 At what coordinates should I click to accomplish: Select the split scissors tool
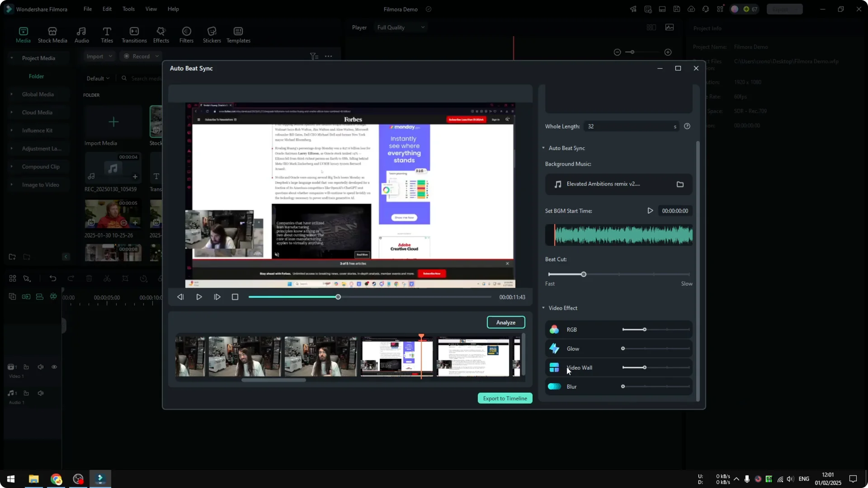pos(107,278)
